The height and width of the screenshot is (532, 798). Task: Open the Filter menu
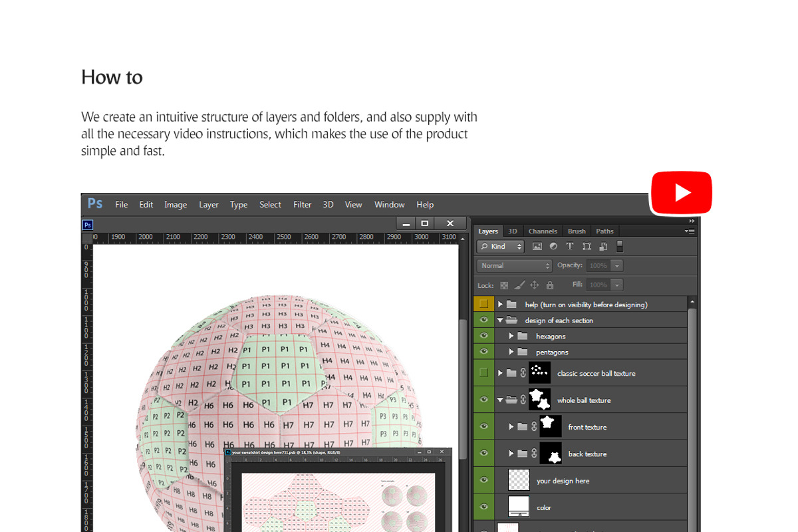tap(303, 204)
